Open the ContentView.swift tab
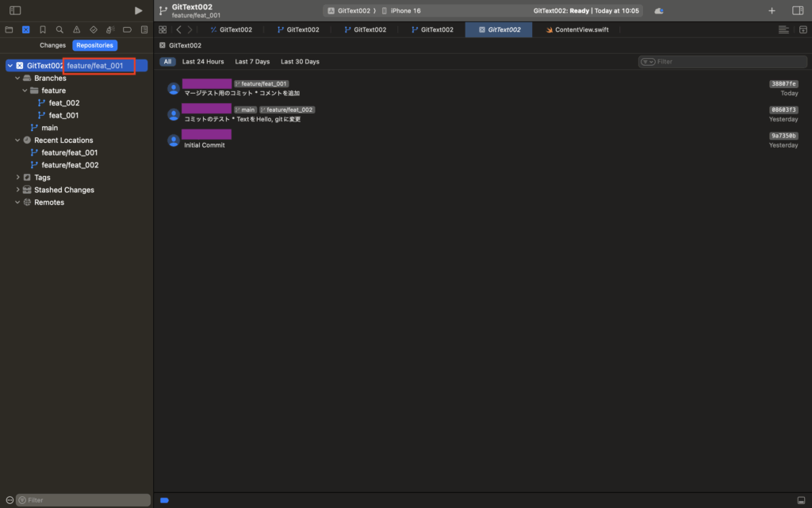The height and width of the screenshot is (508, 812). (576, 29)
